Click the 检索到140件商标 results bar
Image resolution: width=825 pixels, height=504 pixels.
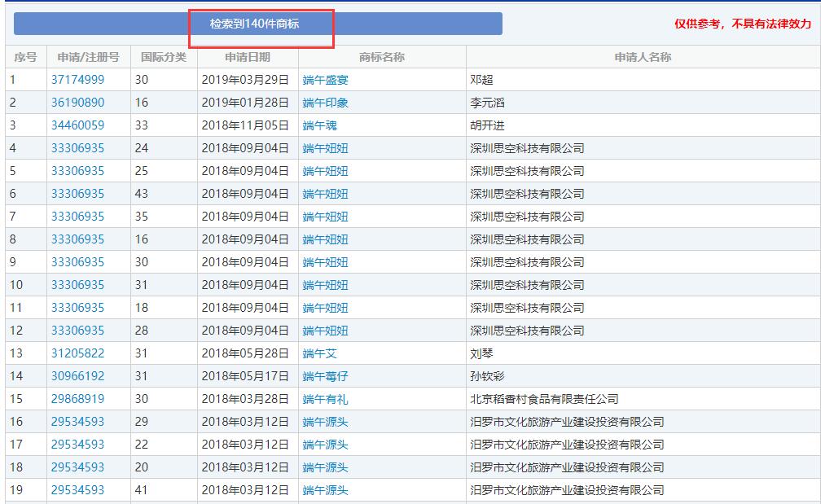click(x=258, y=24)
